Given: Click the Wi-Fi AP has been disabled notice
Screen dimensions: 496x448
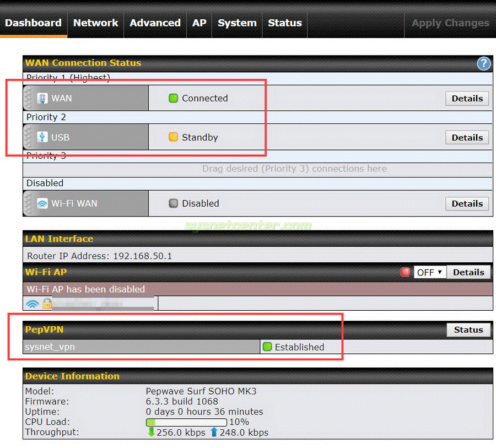Looking at the screenshot, I should tap(86, 289).
